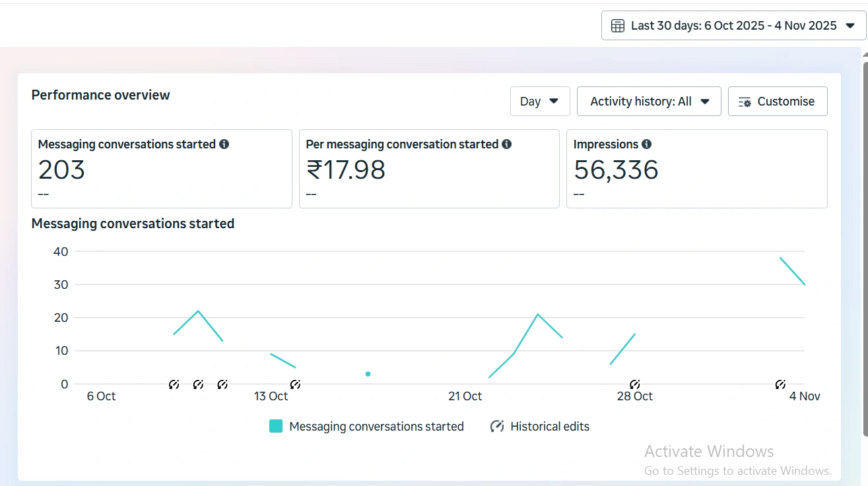Image resolution: width=868 pixels, height=486 pixels.
Task: Click the second historical edits marker before 13 Oct
Action: 198,384
